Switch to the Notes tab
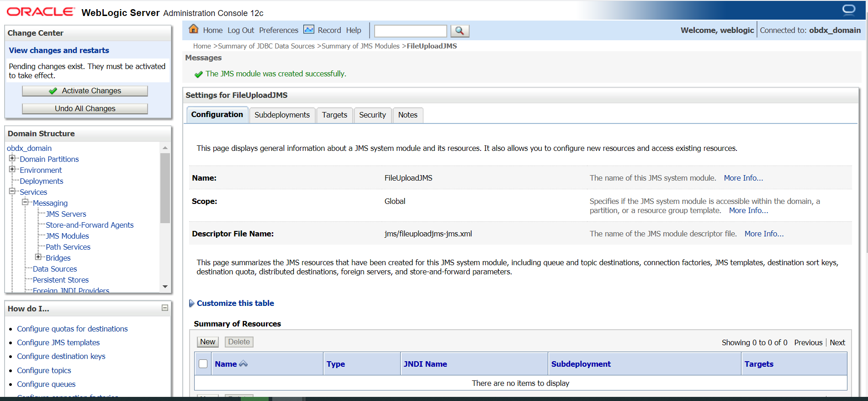Image resolution: width=868 pixels, height=401 pixels. (x=408, y=115)
